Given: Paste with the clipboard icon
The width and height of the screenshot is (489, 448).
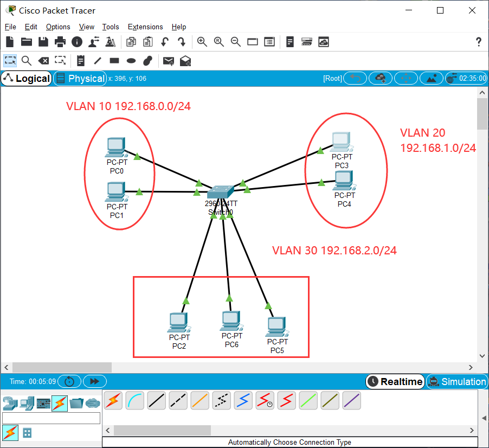Looking at the screenshot, I should pos(148,42).
